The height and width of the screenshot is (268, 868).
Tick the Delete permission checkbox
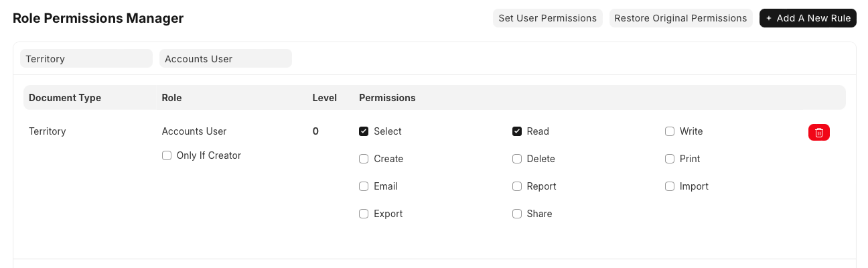[x=517, y=159]
